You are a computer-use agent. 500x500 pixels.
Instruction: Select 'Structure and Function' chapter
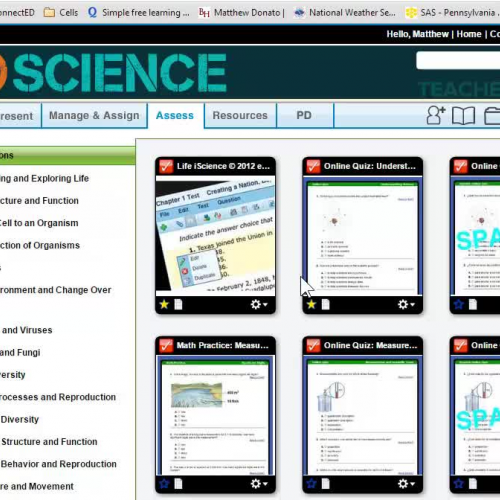click(x=49, y=442)
